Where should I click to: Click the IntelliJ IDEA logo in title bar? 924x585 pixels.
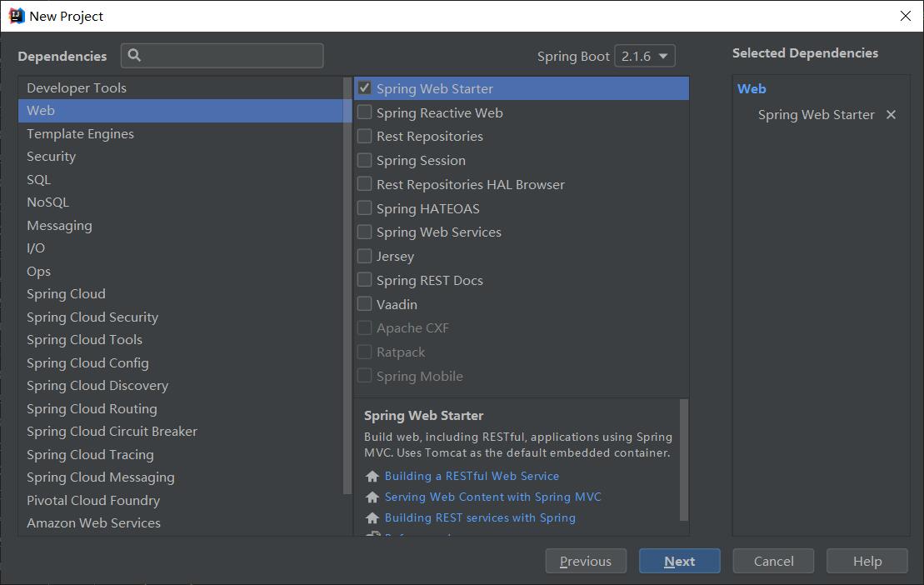click(x=17, y=16)
